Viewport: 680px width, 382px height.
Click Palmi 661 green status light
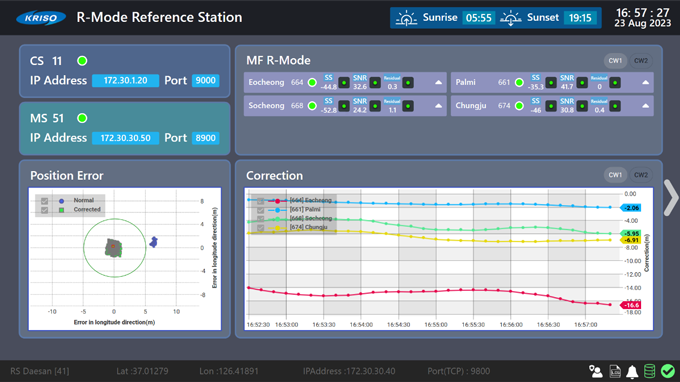click(519, 82)
